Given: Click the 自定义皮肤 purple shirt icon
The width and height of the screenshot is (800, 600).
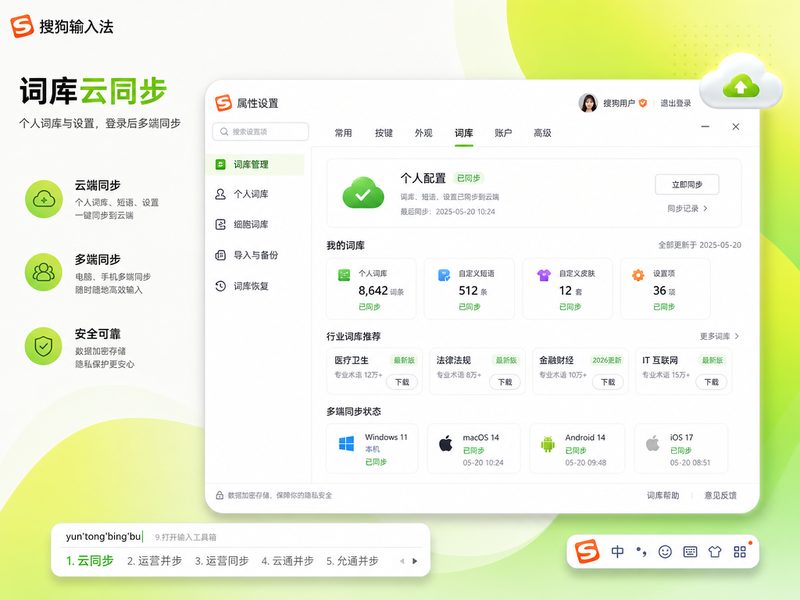Looking at the screenshot, I should tap(544, 275).
